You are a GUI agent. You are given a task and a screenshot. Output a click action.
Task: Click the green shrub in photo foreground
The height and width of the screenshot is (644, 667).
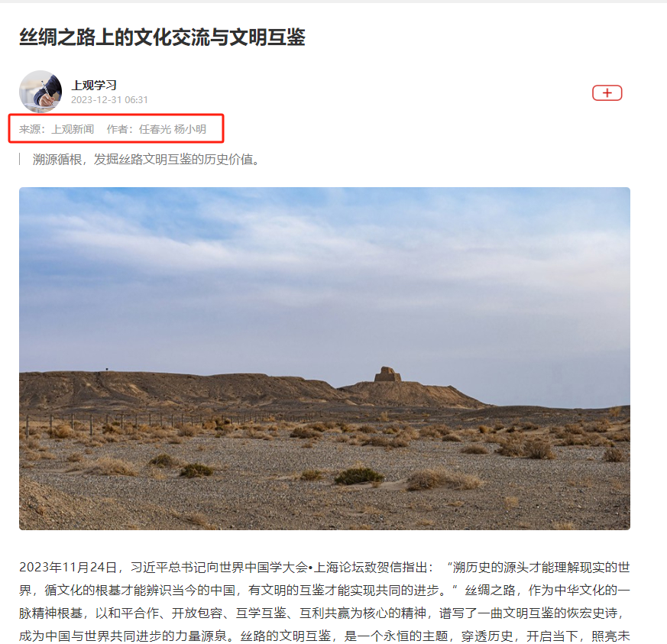[358, 476]
